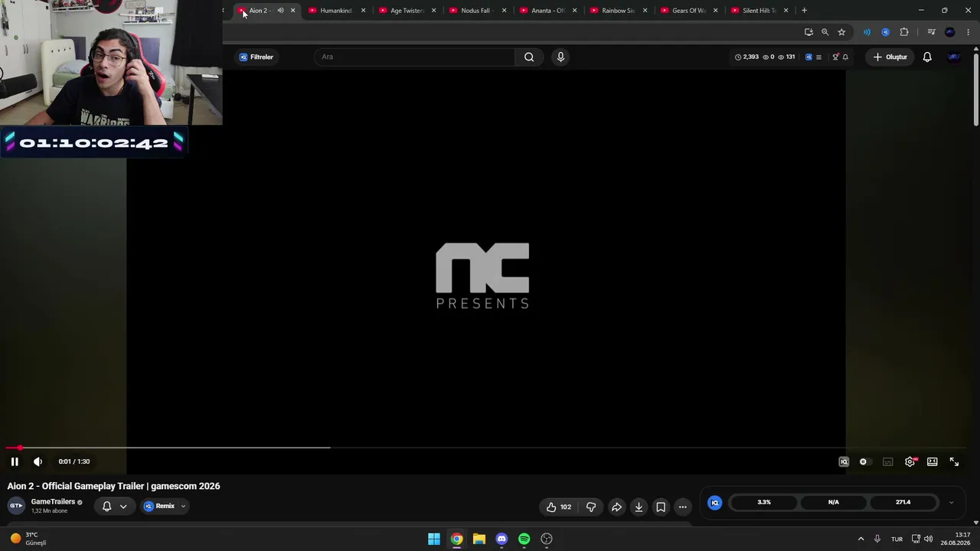Expand the vidIQ stats panel chevron
Viewport: 980px width, 551px height.
click(x=951, y=503)
